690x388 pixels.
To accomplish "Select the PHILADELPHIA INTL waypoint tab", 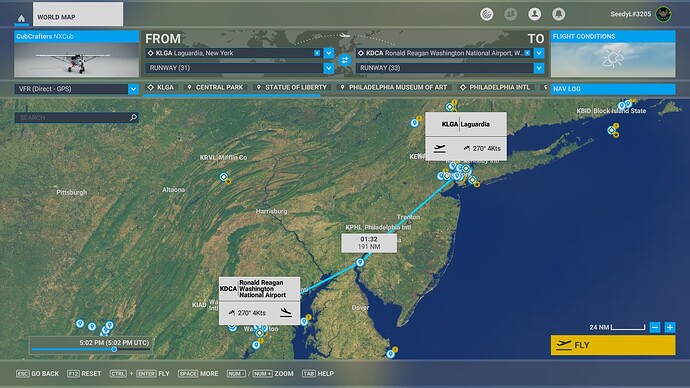I will click(495, 87).
